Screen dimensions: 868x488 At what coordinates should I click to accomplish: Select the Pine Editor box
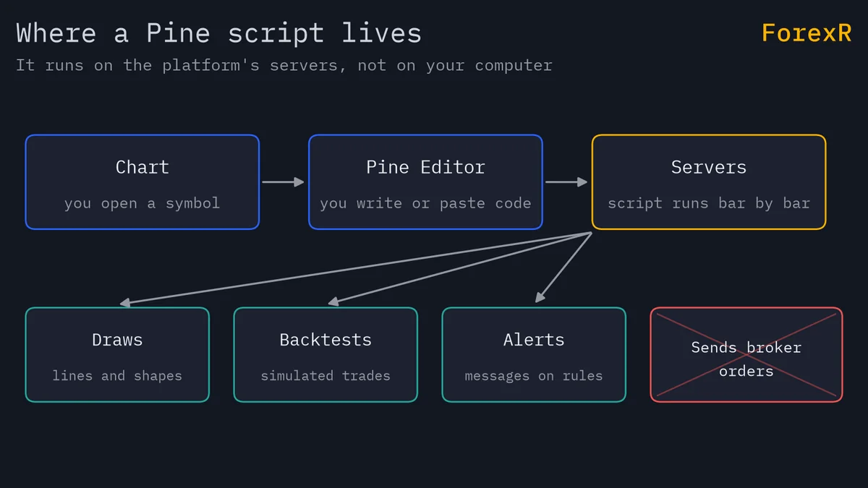(x=425, y=182)
